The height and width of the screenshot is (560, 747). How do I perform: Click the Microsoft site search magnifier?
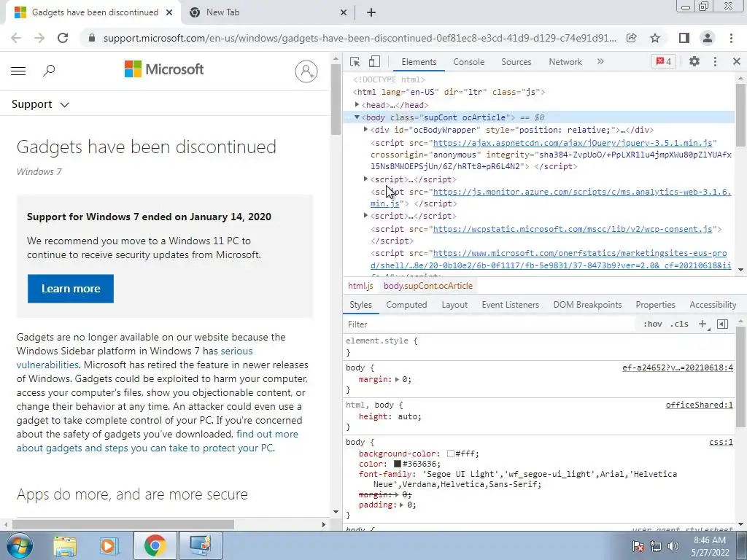click(x=49, y=71)
